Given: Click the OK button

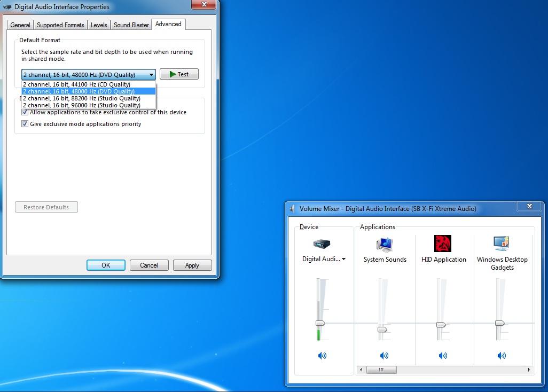Looking at the screenshot, I should (x=106, y=265).
